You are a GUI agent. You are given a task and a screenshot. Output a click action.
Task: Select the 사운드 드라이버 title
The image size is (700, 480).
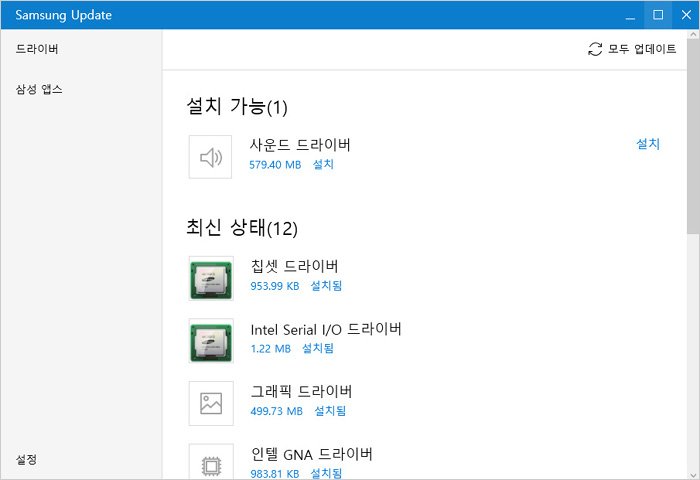coord(300,145)
